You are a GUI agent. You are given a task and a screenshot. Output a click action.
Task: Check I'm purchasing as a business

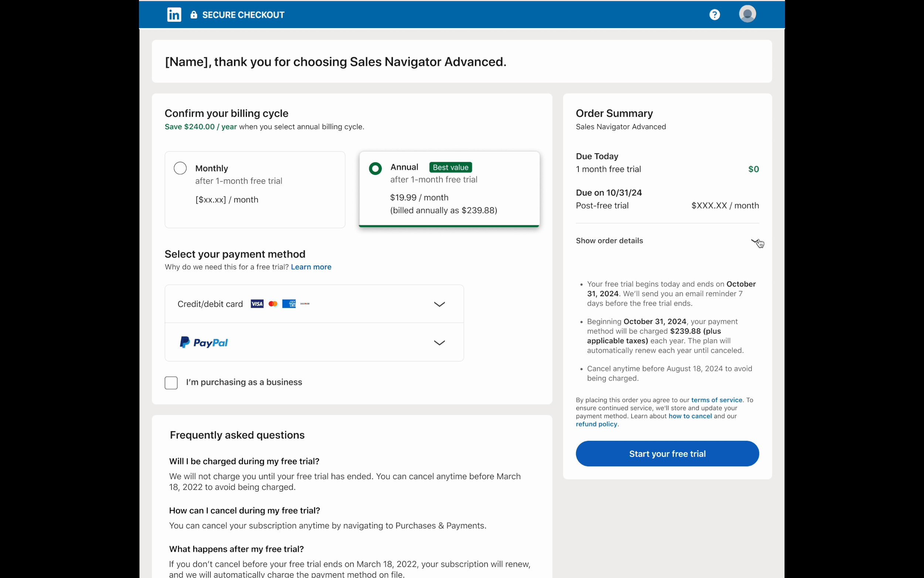click(x=171, y=383)
